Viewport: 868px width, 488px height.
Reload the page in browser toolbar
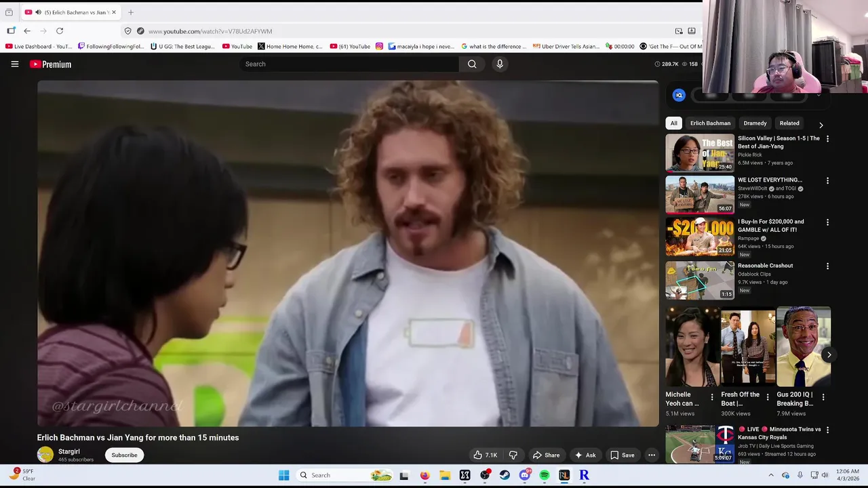click(60, 31)
